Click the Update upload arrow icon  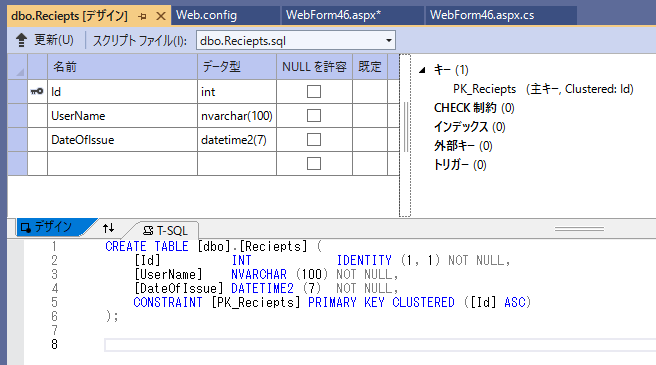pos(21,40)
